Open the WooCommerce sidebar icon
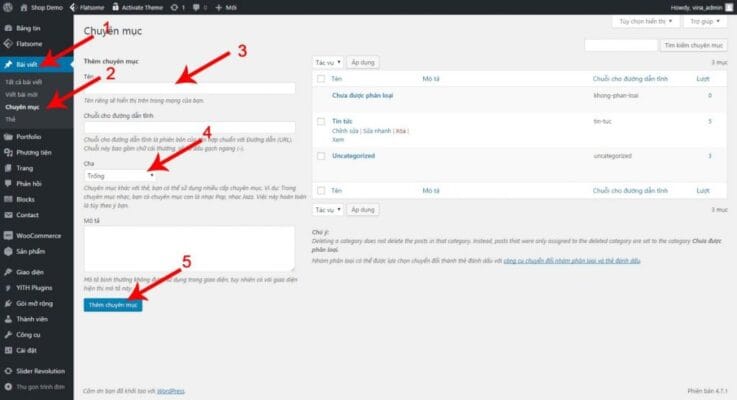 click(x=8, y=235)
